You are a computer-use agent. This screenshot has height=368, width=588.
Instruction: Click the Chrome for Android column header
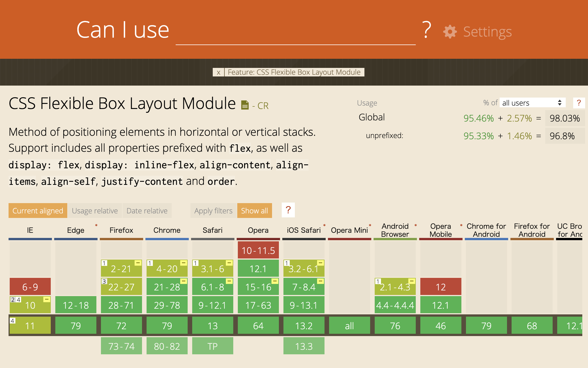pyautogui.click(x=486, y=230)
